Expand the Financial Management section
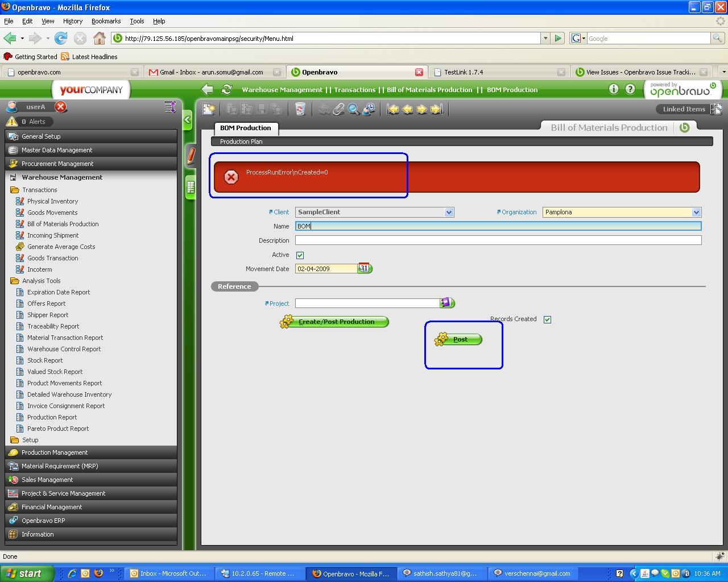The height and width of the screenshot is (582, 728). [91, 507]
